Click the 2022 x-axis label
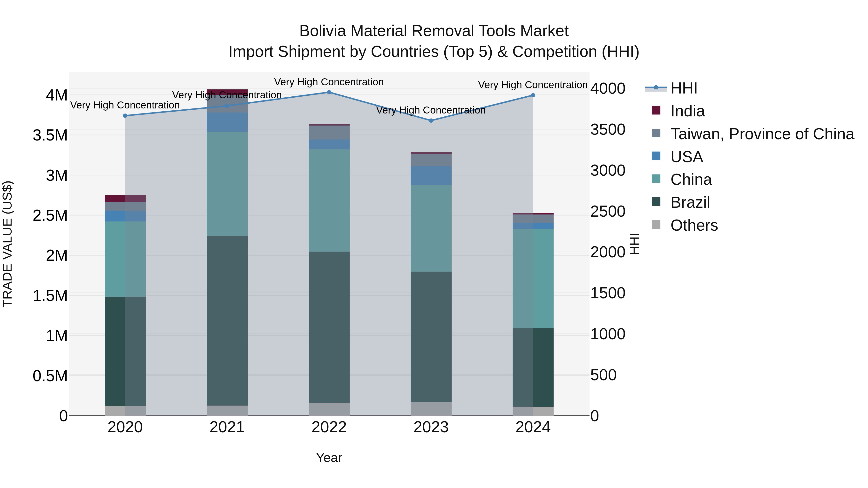Image resolution: width=868 pixels, height=488 pixels. [x=329, y=427]
